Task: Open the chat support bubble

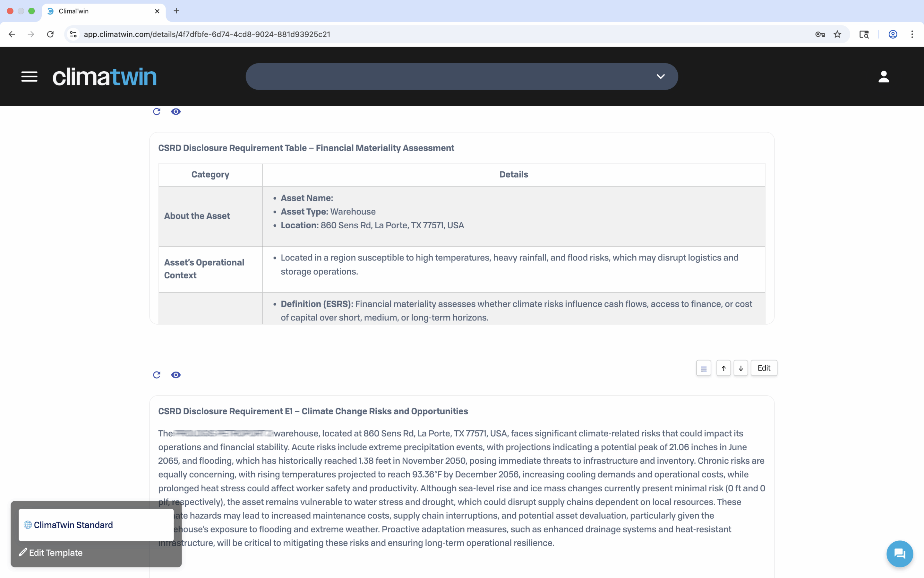Action: point(900,554)
